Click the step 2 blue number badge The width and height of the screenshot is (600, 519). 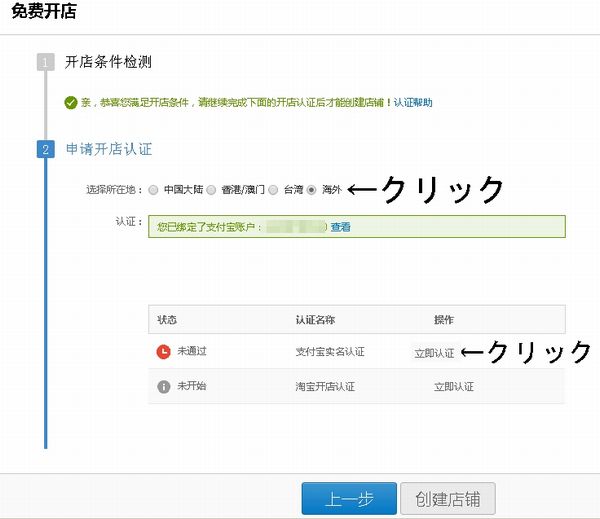pyautogui.click(x=45, y=149)
